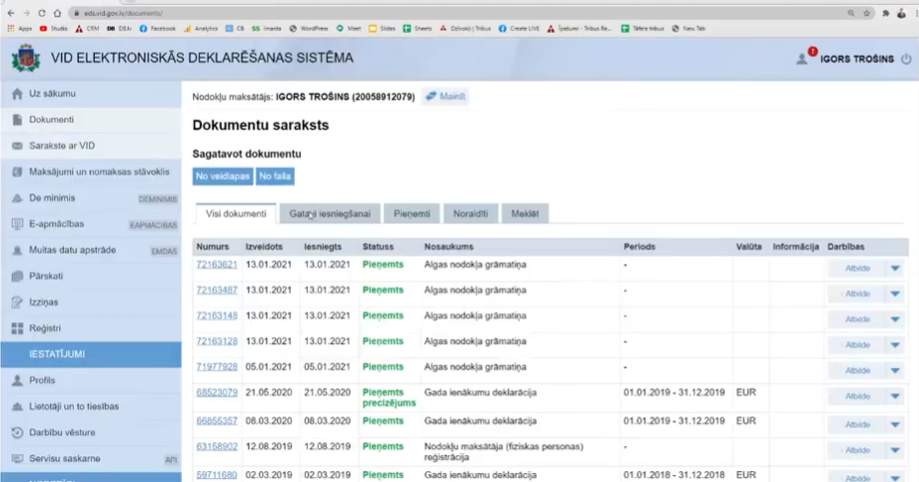Click the Uz sākumu home icon
The width and height of the screenshot is (919, 482).
pos(17,94)
